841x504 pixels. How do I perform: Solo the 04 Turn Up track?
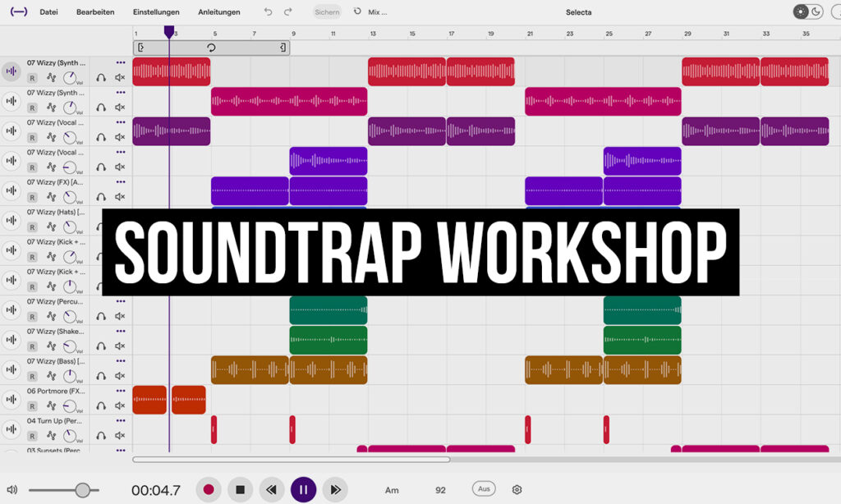(x=101, y=436)
